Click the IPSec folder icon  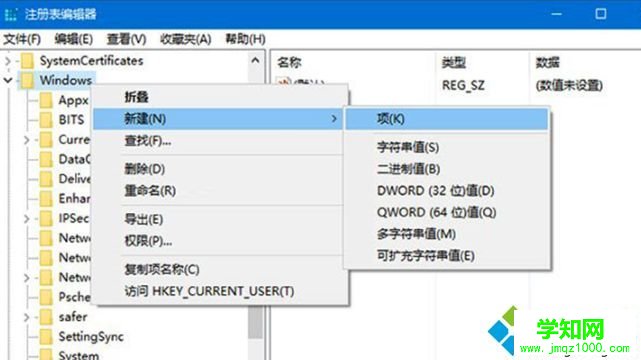tap(46, 219)
